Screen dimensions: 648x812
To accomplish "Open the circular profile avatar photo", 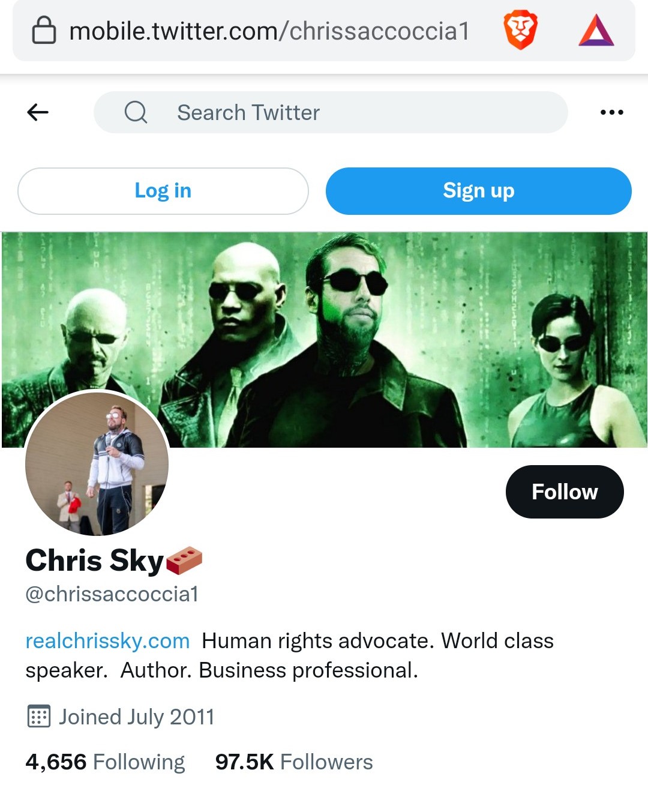I will click(97, 462).
